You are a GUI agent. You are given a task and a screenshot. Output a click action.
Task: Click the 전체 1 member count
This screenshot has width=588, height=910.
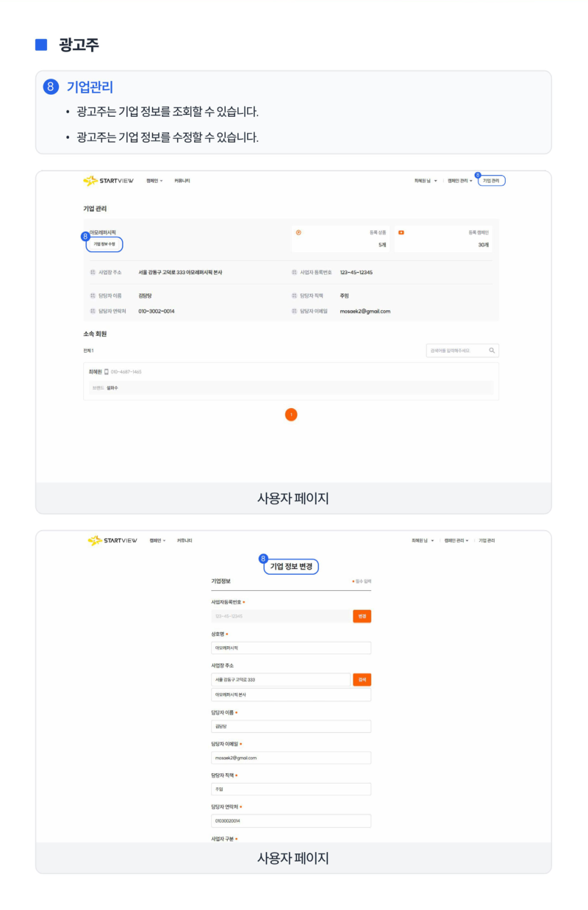(88, 351)
